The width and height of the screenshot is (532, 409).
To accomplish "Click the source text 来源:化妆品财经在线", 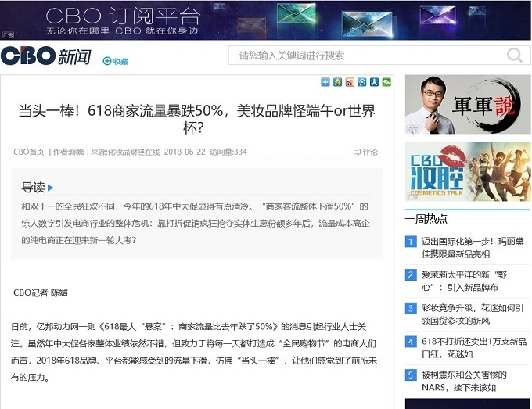I will pyautogui.click(x=125, y=152).
